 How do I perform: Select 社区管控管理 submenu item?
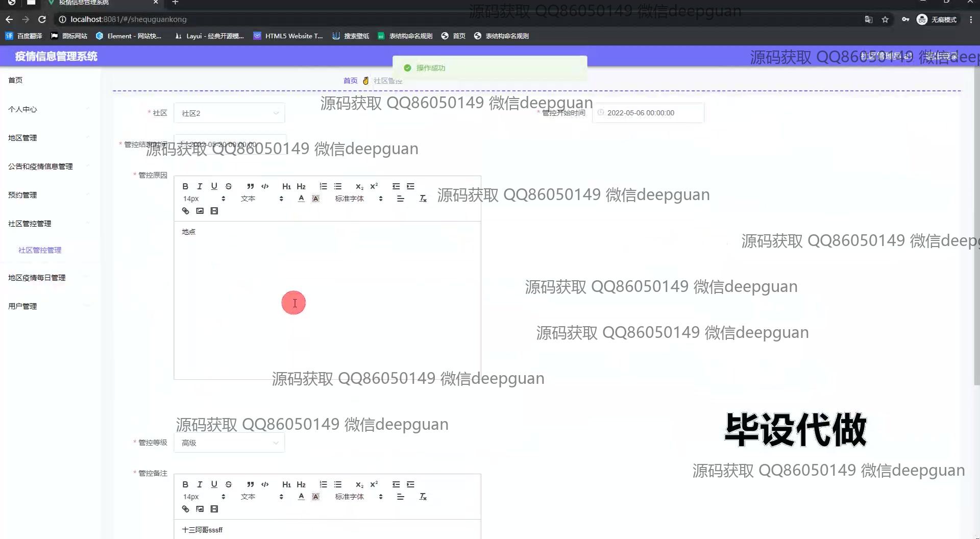(40, 250)
